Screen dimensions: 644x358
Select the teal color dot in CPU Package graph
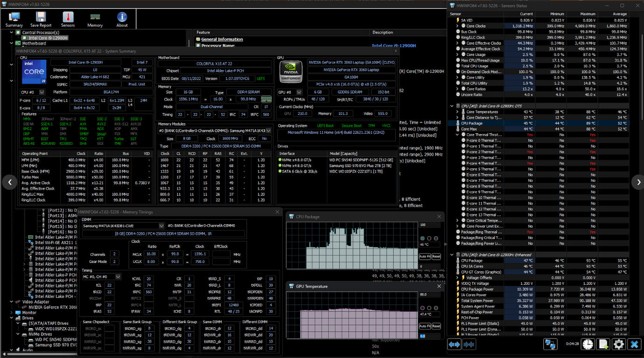coord(422,239)
